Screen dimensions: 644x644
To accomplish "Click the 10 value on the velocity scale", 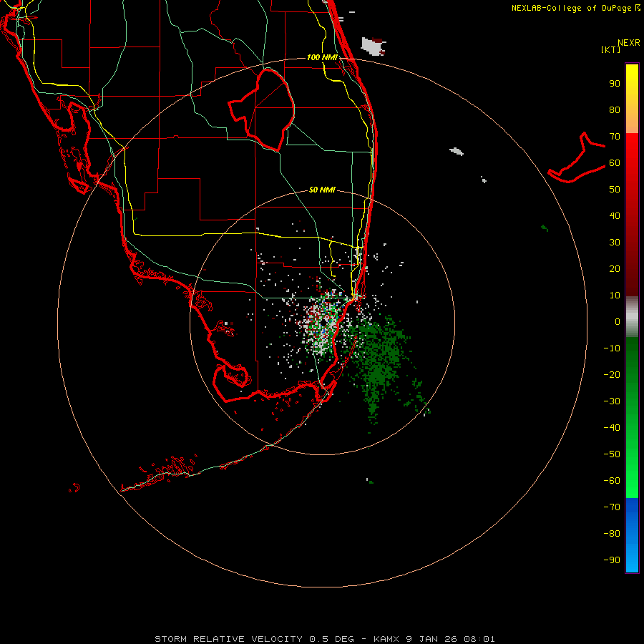I will (615, 296).
